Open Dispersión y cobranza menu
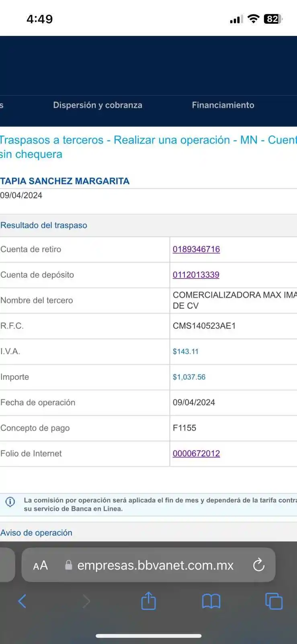The width and height of the screenshot is (297, 644). (x=98, y=105)
